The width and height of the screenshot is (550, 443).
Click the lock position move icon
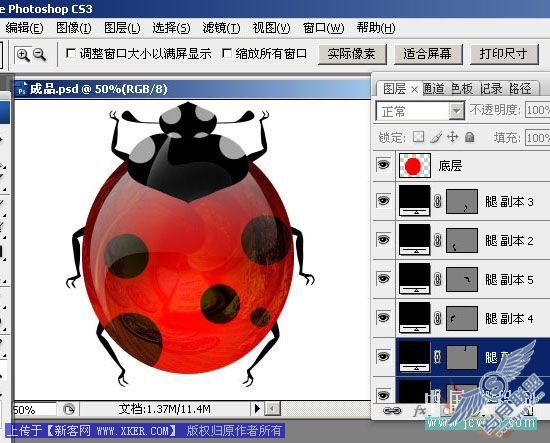click(453, 136)
